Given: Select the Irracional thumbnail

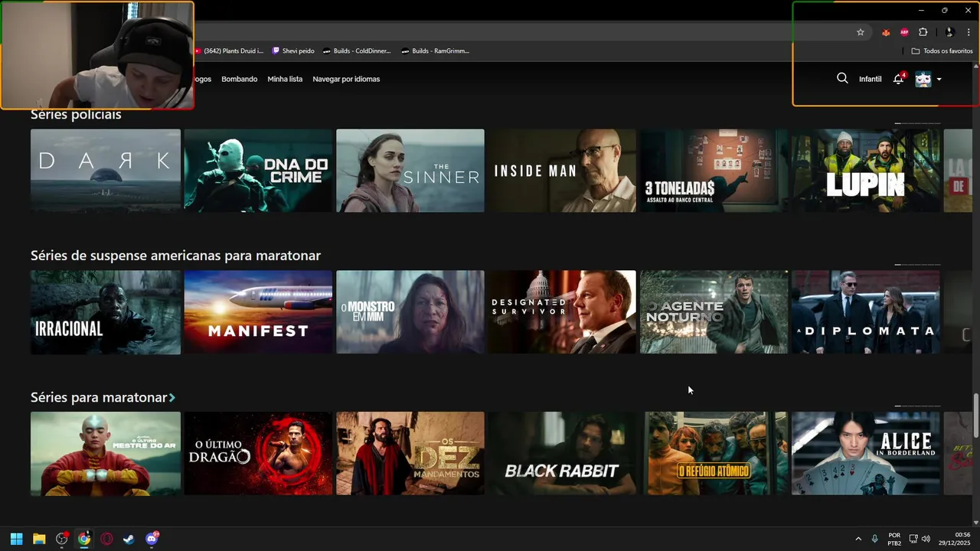Looking at the screenshot, I should (x=106, y=312).
